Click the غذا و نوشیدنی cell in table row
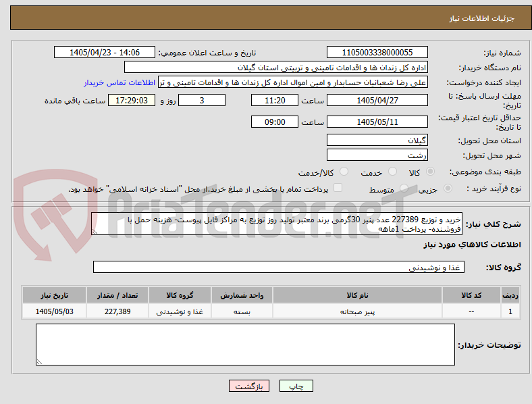The image size is (532, 404). (x=180, y=311)
